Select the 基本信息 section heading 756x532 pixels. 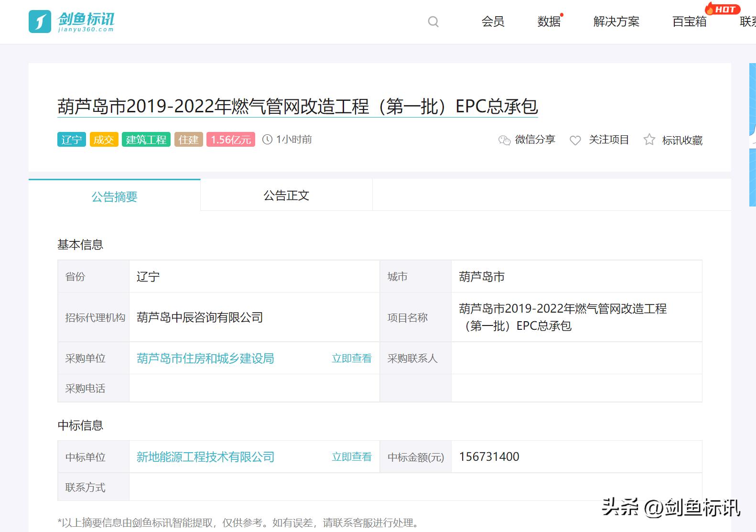click(80, 245)
